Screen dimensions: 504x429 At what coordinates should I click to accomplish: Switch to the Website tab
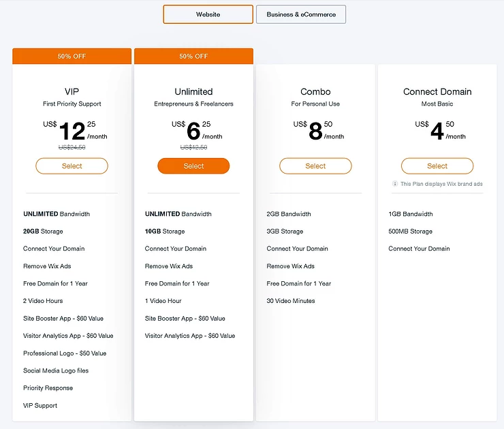point(208,14)
